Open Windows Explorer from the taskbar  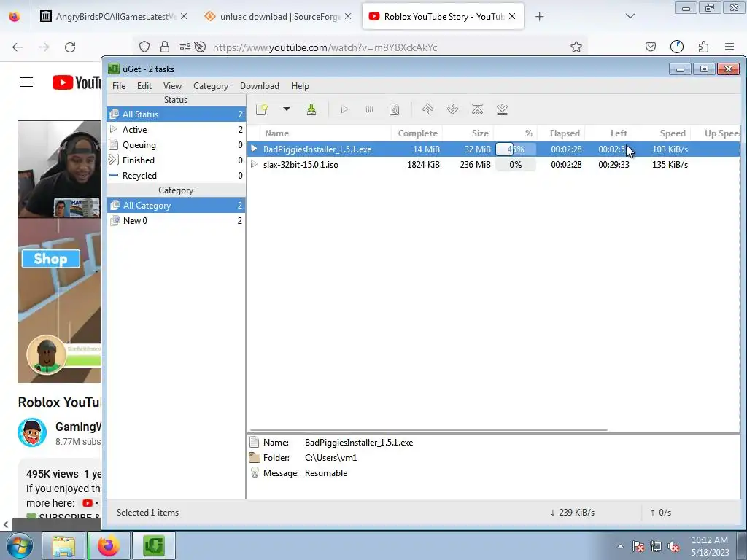tap(63, 545)
